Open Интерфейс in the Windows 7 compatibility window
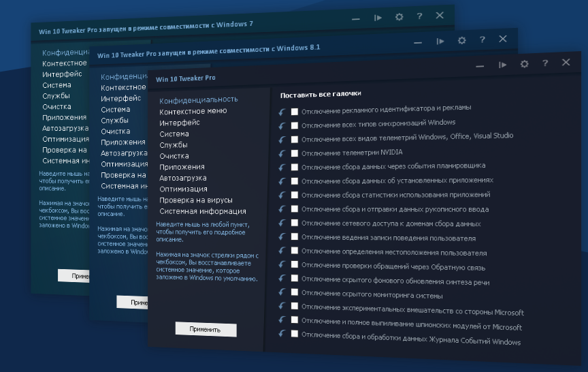Image resolution: width=588 pixels, height=372 pixels. (62, 74)
